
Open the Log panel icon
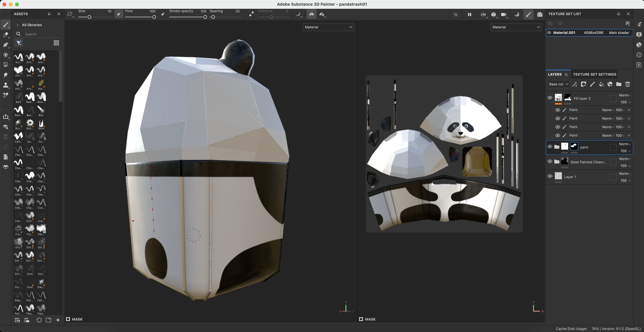pyautogui.click(x=639, y=65)
